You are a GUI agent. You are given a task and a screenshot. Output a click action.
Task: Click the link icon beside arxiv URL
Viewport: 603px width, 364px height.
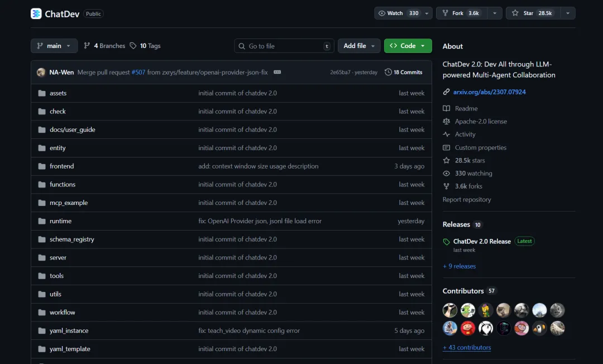click(x=446, y=92)
